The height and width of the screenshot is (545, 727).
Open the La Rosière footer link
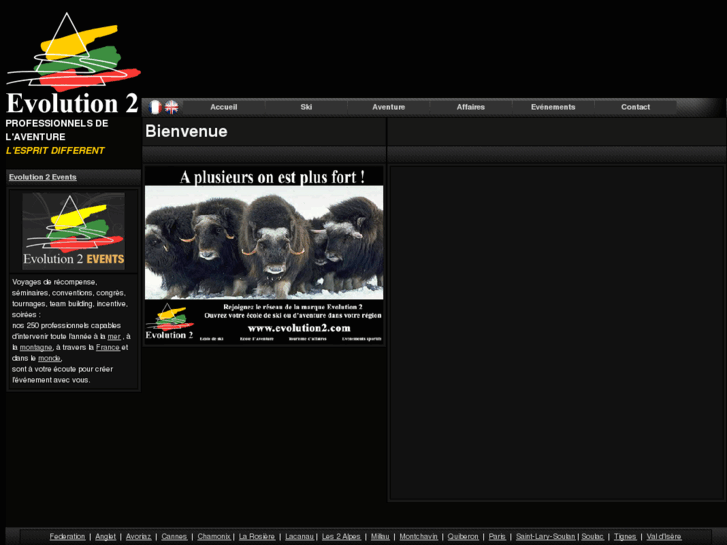pyautogui.click(x=257, y=537)
